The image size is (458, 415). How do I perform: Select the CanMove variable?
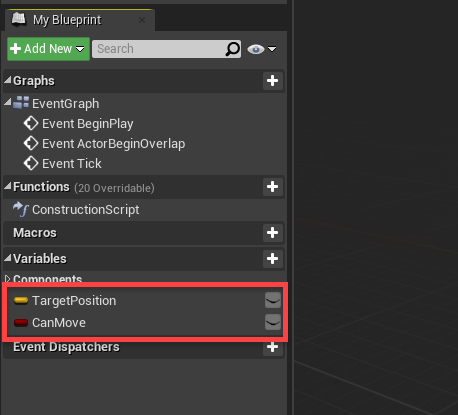pyautogui.click(x=59, y=323)
